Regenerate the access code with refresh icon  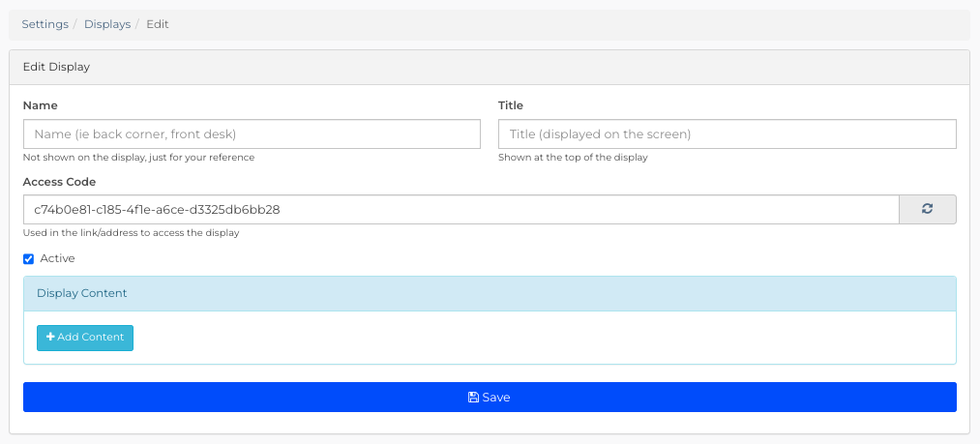click(x=928, y=210)
